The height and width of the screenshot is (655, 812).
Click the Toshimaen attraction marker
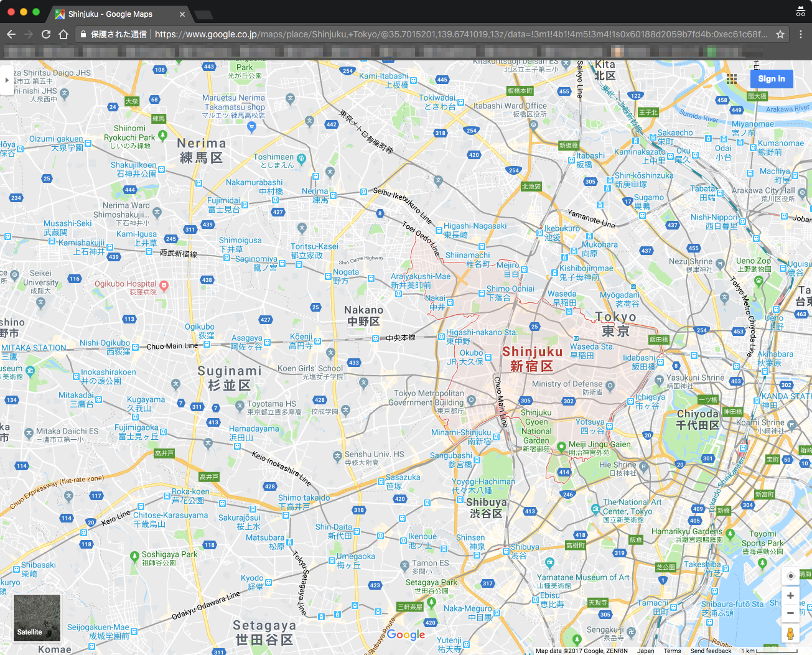click(301, 159)
